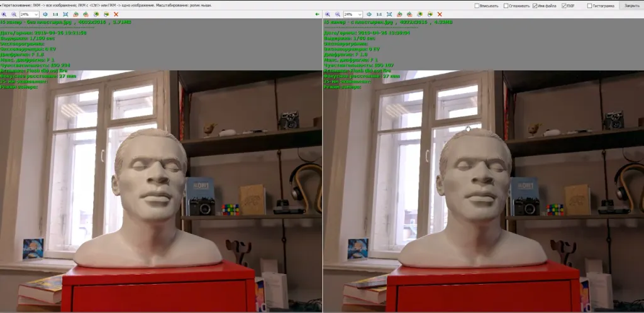Uncheck the Имя файла checkbox

tap(535, 6)
